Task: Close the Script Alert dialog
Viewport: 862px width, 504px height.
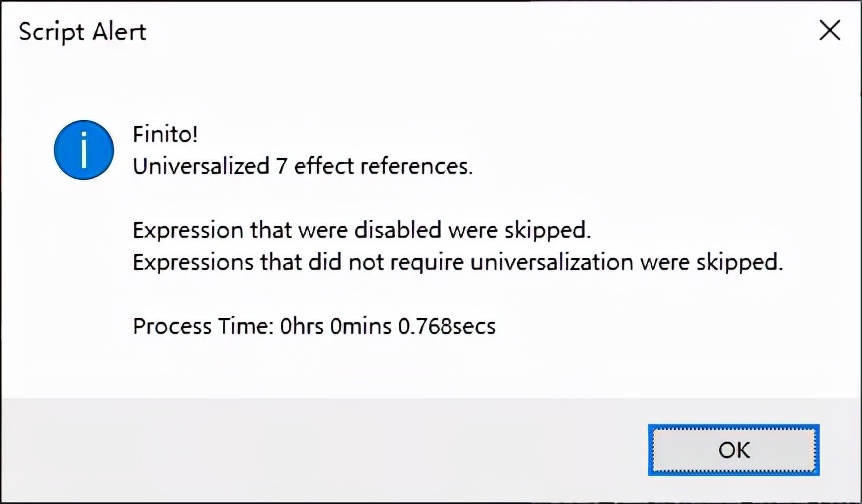Action: pos(829,31)
